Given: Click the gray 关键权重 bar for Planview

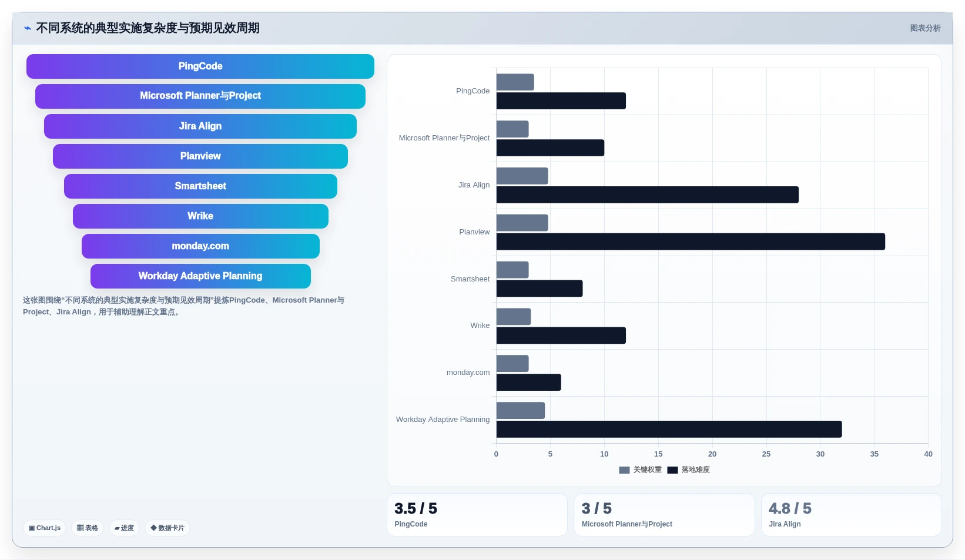Looking at the screenshot, I should click(x=522, y=223).
